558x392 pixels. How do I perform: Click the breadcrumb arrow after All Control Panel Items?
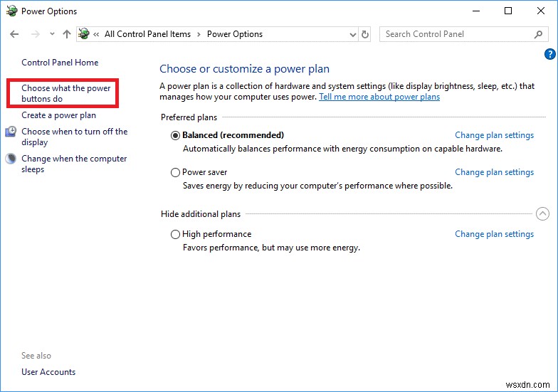click(199, 34)
